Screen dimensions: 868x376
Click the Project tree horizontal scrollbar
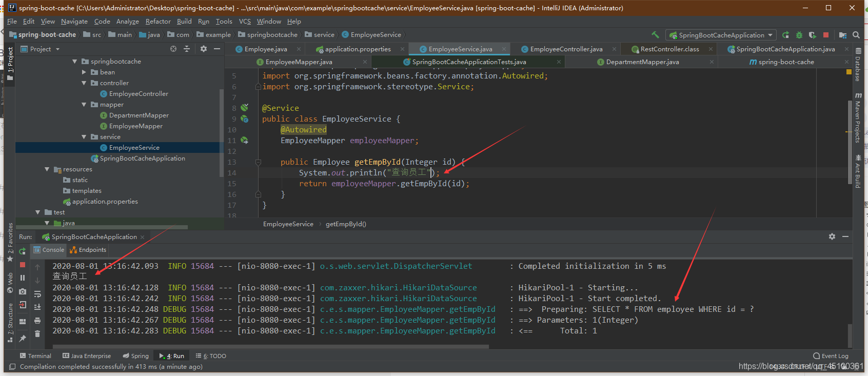(102, 227)
